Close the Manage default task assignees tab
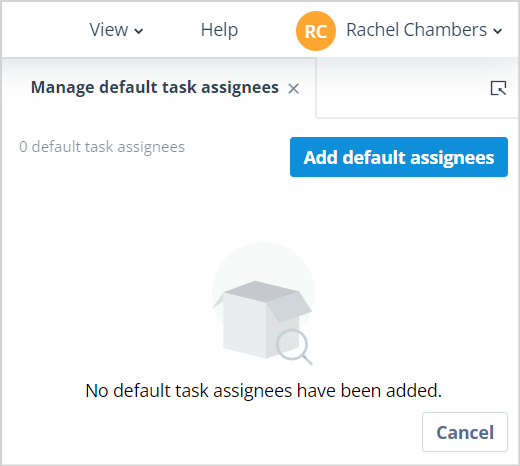The image size is (520, 466). 294,89
